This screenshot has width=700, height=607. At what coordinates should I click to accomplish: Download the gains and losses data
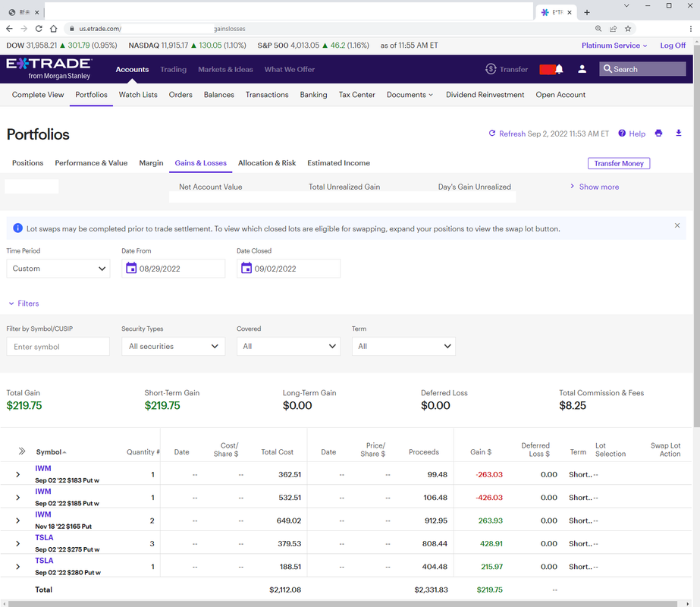click(679, 133)
